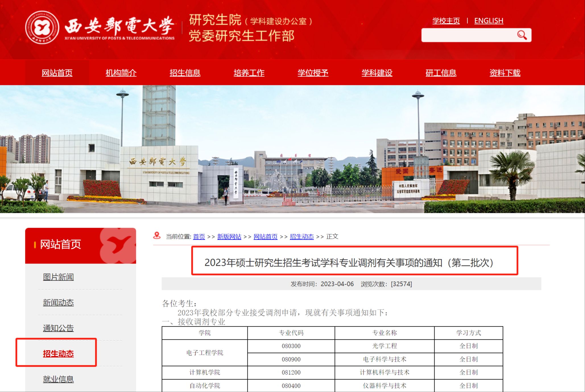
Task: Click the 电子科学与技术 table cell
Action: tap(385, 359)
